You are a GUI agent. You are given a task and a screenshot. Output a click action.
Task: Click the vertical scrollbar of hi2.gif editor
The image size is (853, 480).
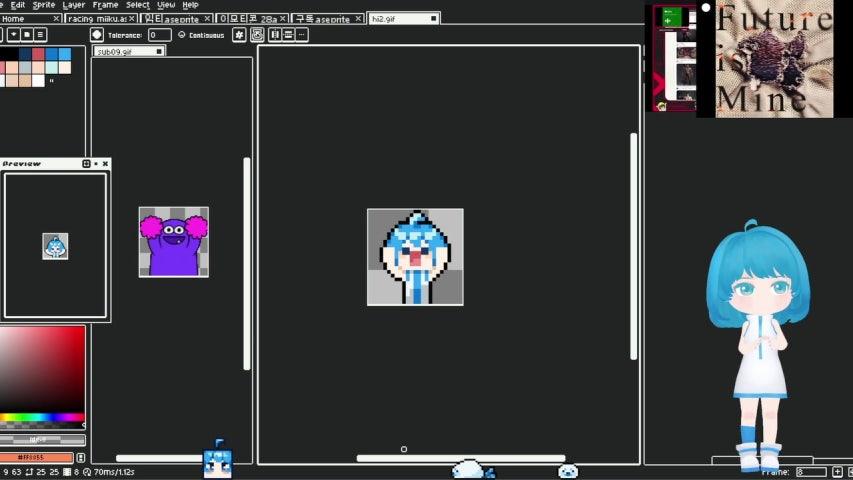click(x=634, y=246)
